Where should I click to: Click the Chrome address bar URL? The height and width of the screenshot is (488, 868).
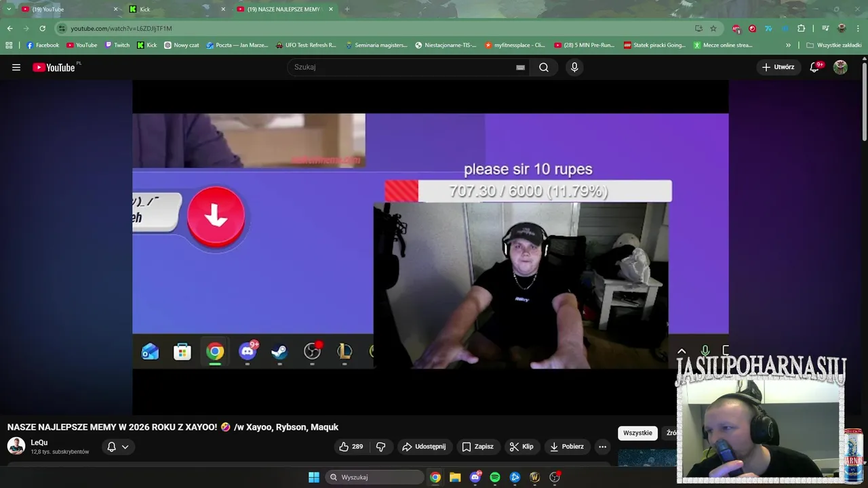tap(121, 28)
